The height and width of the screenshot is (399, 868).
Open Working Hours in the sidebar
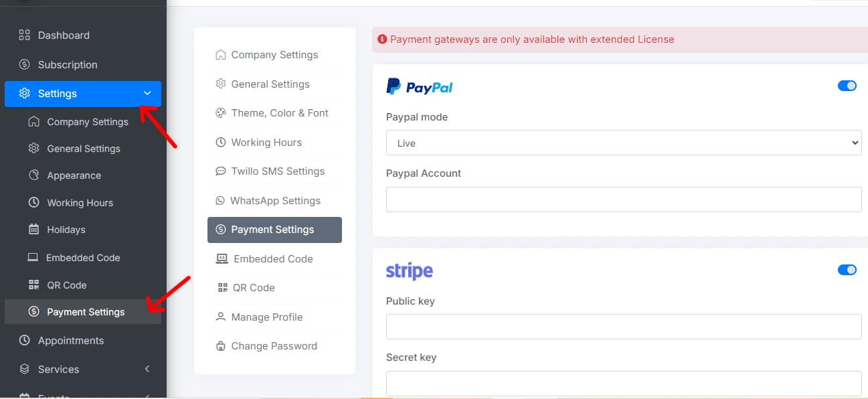pos(80,203)
